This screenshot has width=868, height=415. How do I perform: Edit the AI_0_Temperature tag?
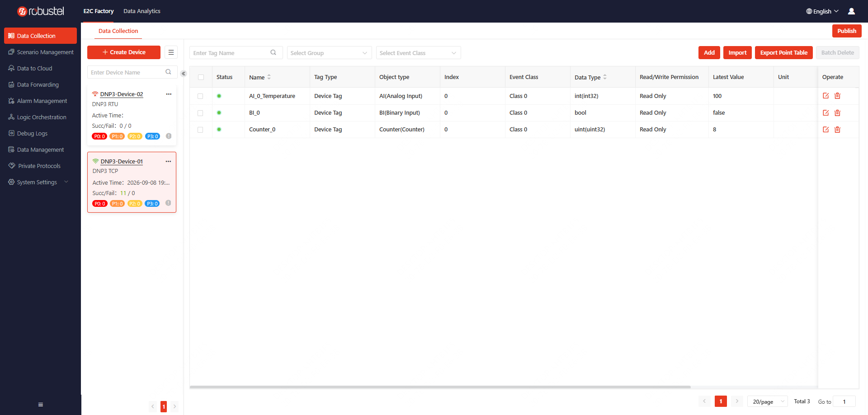(826, 96)
